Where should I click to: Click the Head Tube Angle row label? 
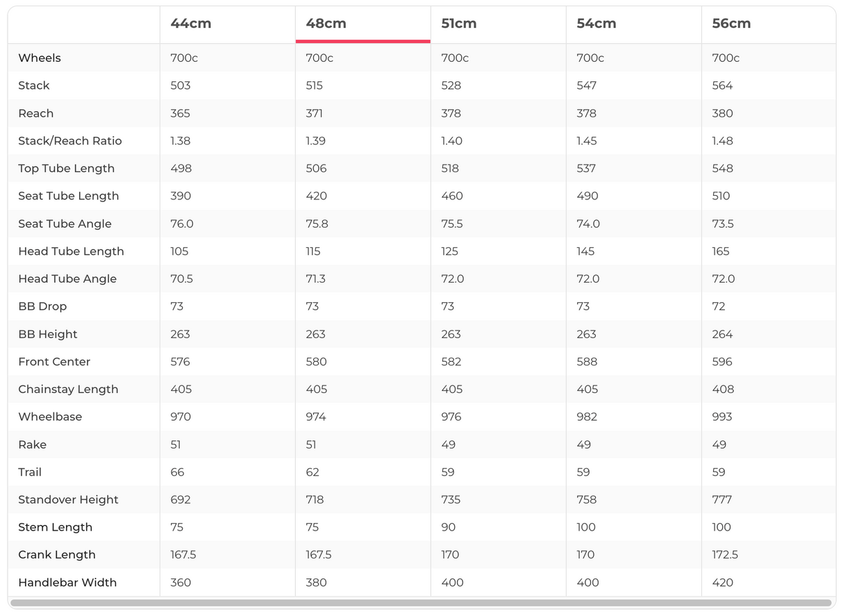[67, 279]
